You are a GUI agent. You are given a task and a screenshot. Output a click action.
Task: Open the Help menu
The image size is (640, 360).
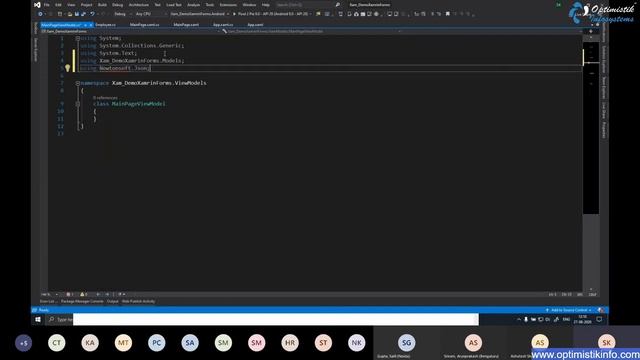tap(266, 5)
